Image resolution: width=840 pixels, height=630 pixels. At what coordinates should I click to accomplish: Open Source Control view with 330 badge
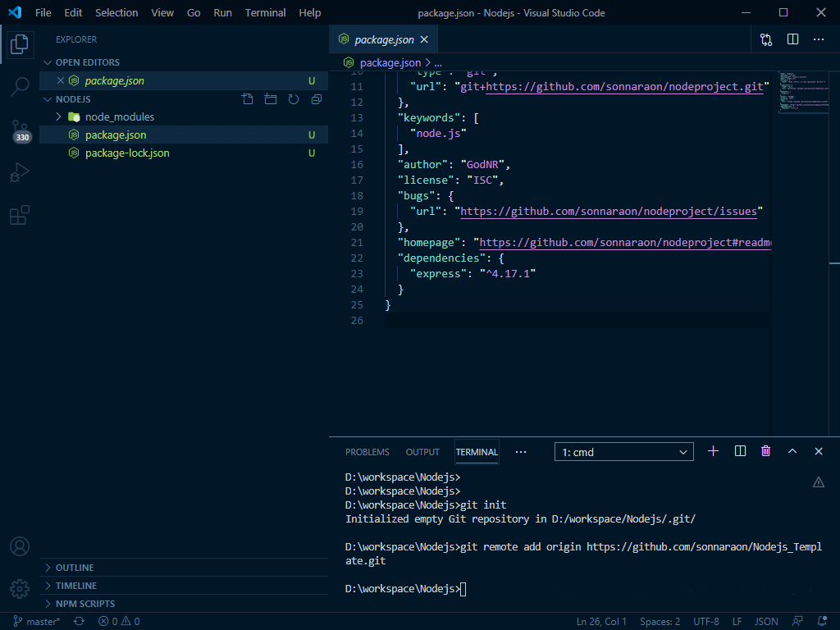pyautogui.click(x=20, y=130)
